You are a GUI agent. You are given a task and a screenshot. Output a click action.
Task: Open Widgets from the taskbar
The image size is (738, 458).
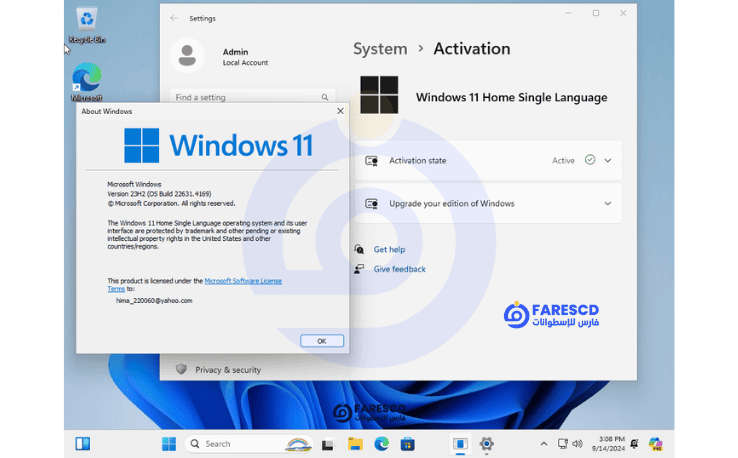click(x=83, y=443)
